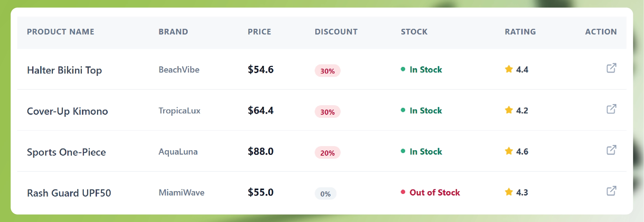Click the 20% discount badge on Sports One-Piece

click(x=328, y=153)
